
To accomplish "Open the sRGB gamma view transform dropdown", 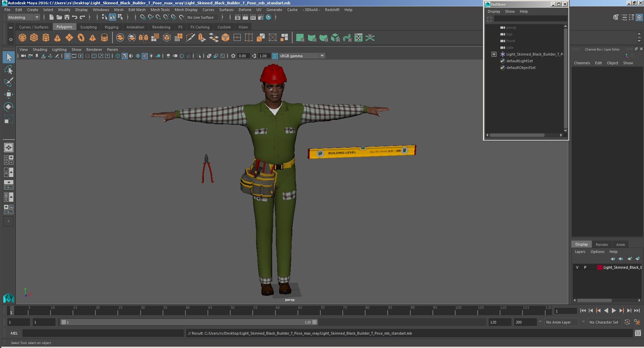I will click(x=322, y=56).
